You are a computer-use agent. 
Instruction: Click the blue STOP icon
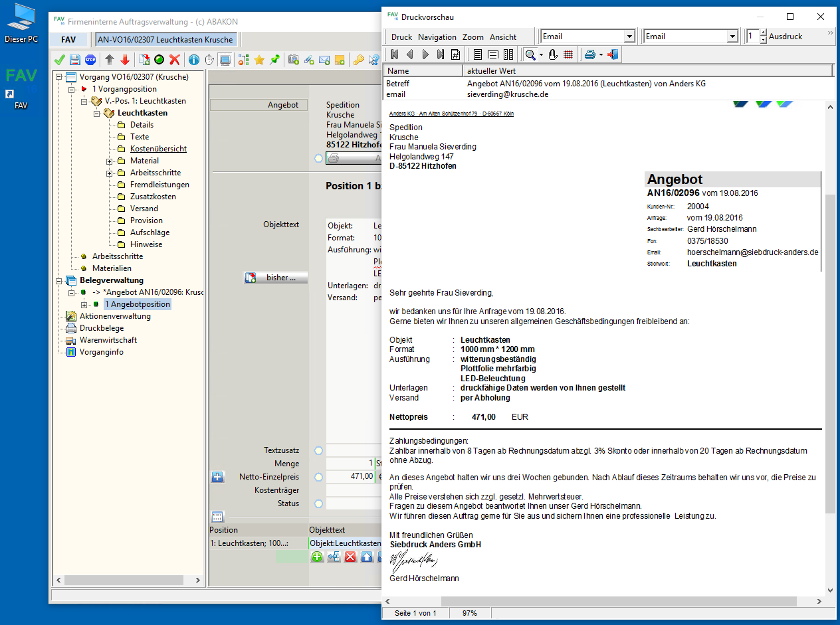(x=90, y=60)
